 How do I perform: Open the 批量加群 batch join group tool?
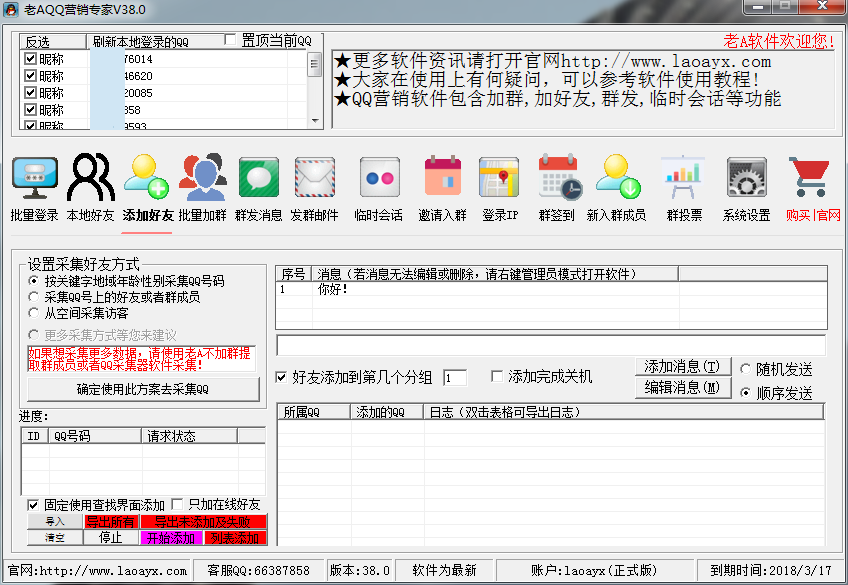pos(203,188)
